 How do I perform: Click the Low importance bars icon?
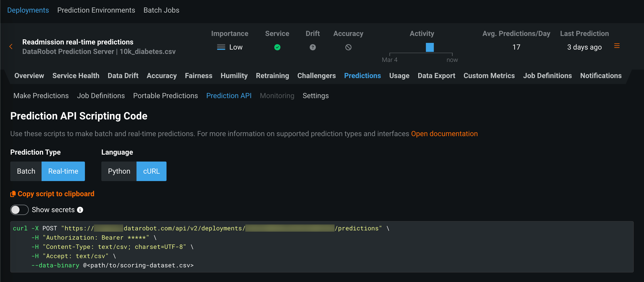click(x=221, y=47)
